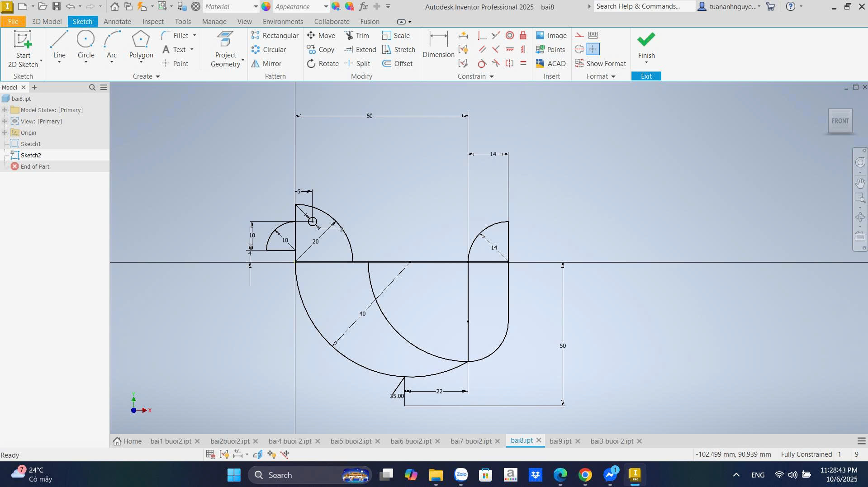Select the Dimension tool
The image size is (868, 487).
coord(438,45)
